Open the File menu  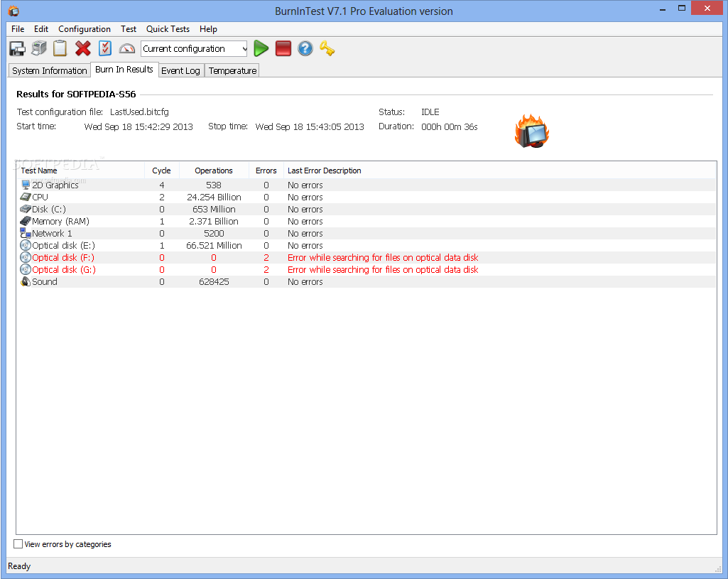pyautogui.click(x=18, y=29)
